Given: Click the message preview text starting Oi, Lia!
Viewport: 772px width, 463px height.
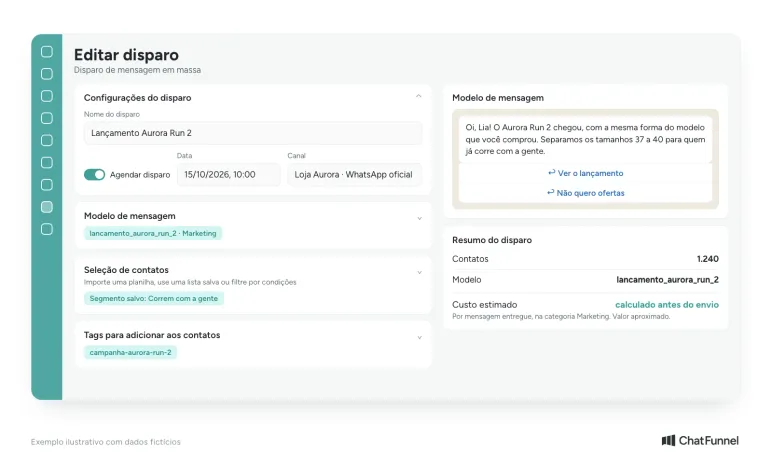Looking at the screenshot, I should [x=585, y=139].
